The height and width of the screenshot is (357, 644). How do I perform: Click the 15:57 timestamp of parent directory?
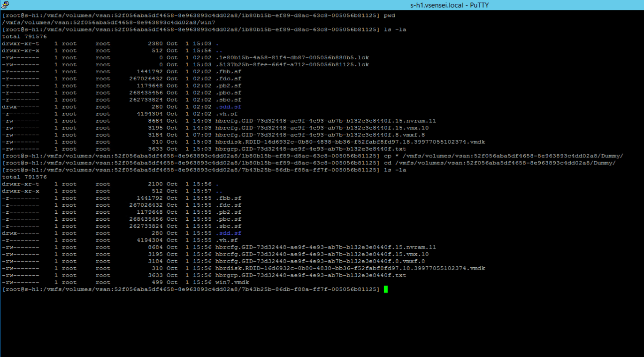[x=202, y=191]
